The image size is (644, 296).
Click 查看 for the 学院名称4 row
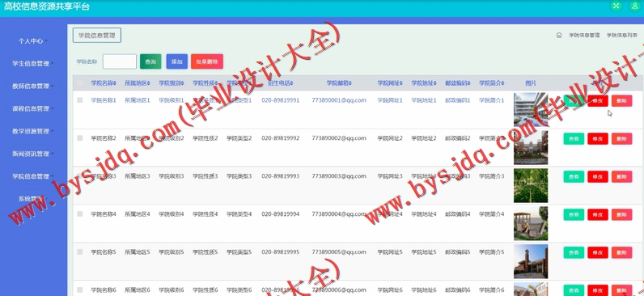(574, 214)
